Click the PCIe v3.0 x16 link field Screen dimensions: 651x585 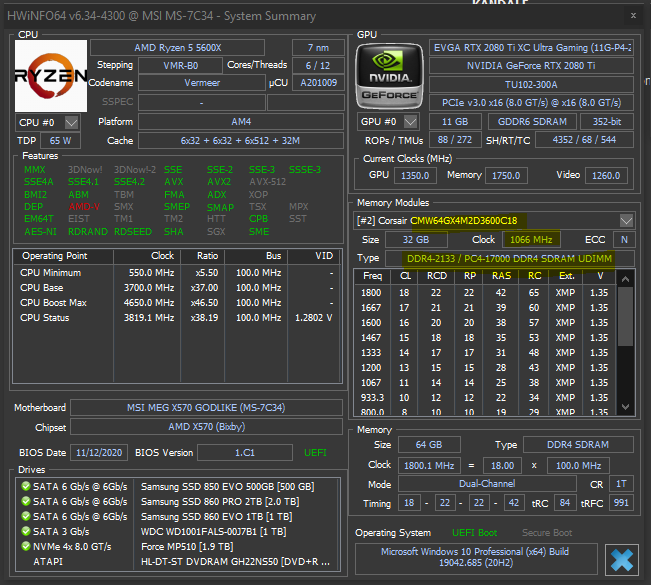pyautogui.click(x=531, y=103)
